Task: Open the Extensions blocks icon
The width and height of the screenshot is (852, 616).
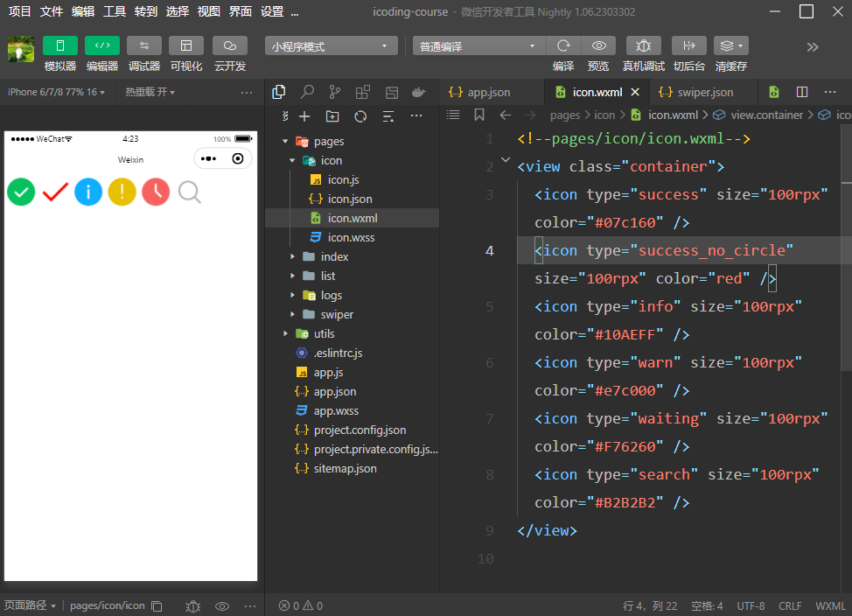Action: (362, 92)
